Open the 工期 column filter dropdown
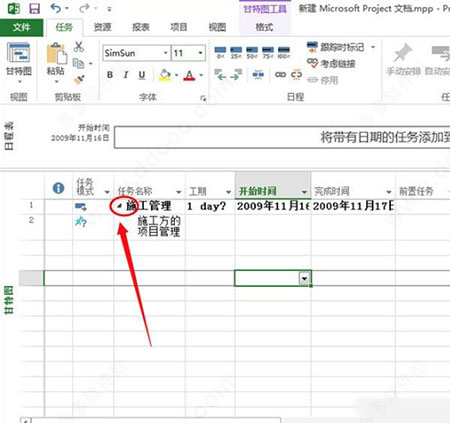Screen dimensions: 450x423 point(228,192)
